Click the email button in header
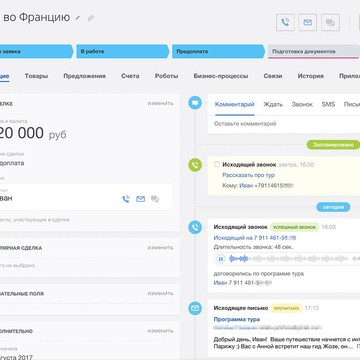Screen dimensions: 360x360 [307, 22]
